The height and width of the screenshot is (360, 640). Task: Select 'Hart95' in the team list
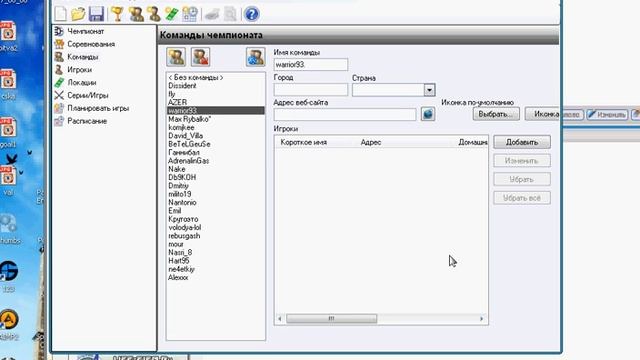pos(179,260)
